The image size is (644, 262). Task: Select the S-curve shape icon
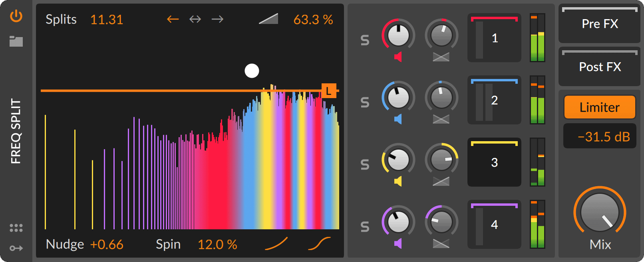tap(319, 244)
